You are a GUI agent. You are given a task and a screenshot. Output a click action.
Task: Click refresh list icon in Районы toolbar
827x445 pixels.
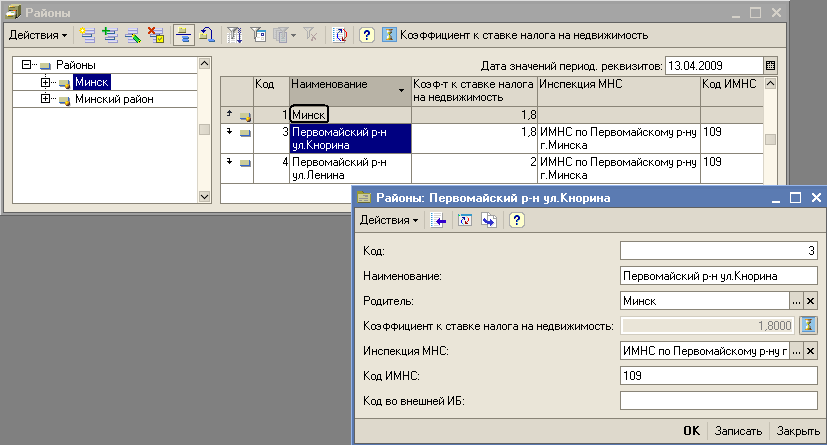point(340,35)
